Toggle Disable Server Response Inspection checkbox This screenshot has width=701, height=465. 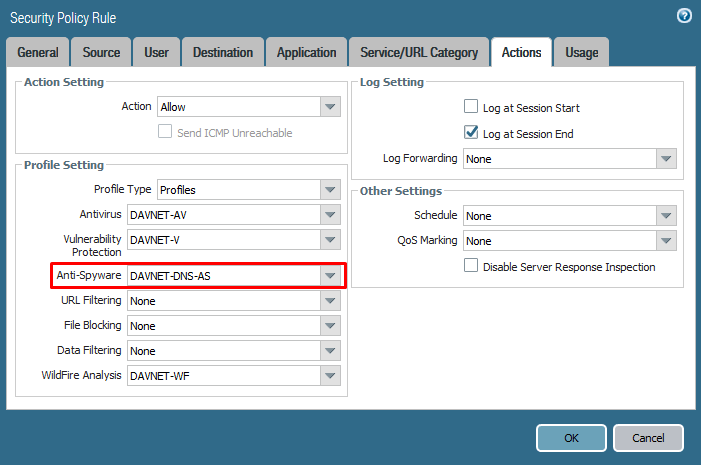pos(471,266)
